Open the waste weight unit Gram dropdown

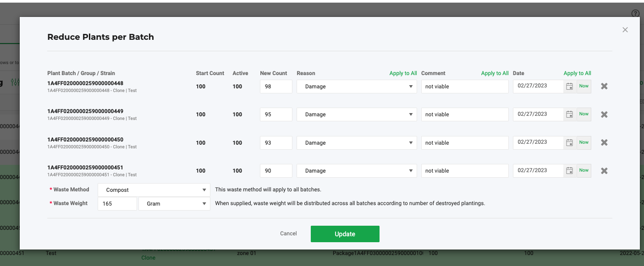[x=174, y=204]
